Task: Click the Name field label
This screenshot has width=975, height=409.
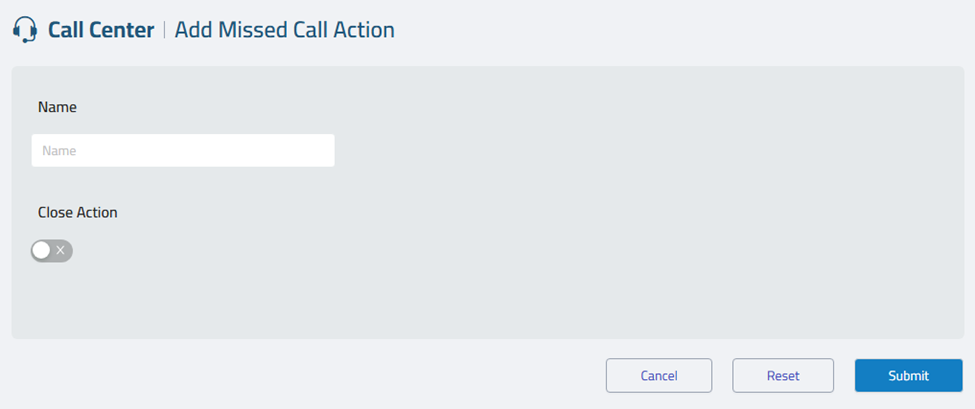Action: (57, 107)
